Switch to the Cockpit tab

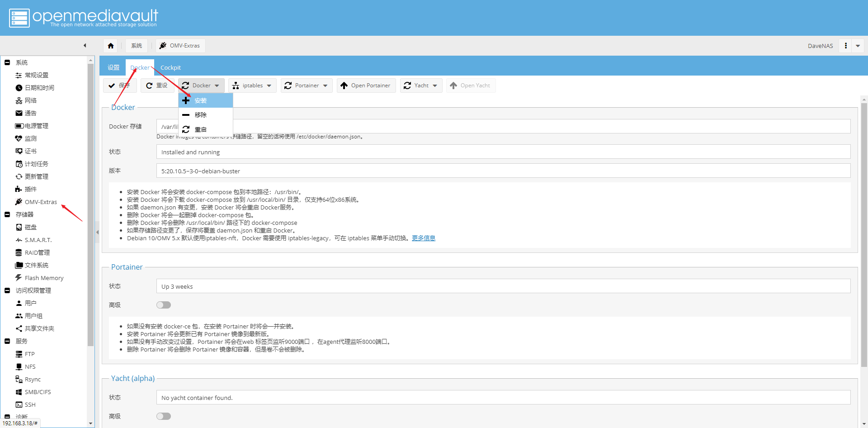[x=170, y=67]
